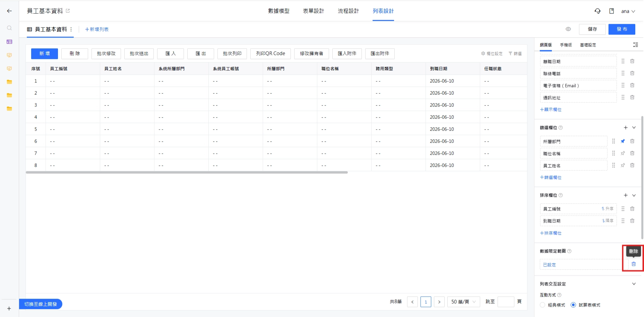Click +顯示欄位 link
This screenshot has height=317, width=644.
click(551, 109)
